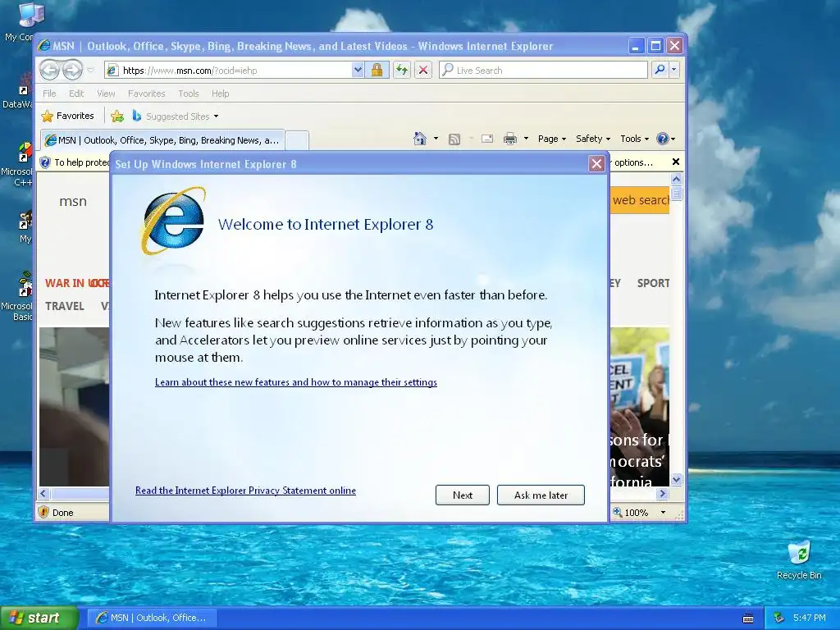This screenshot has width=840, height=630.
Task: Click the status bar Done shield icon
Action: [x=44, y=512]
